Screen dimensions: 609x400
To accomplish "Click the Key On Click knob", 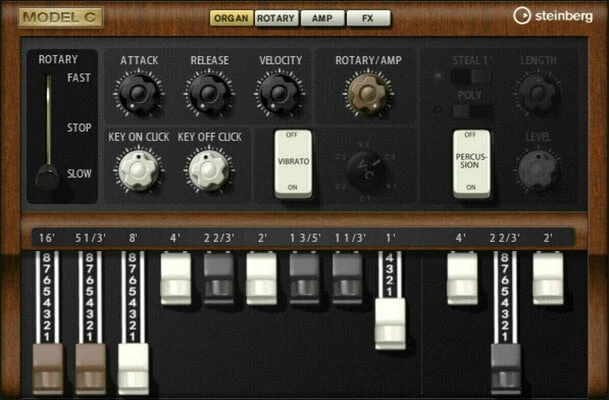I will [x=138, y=169].
